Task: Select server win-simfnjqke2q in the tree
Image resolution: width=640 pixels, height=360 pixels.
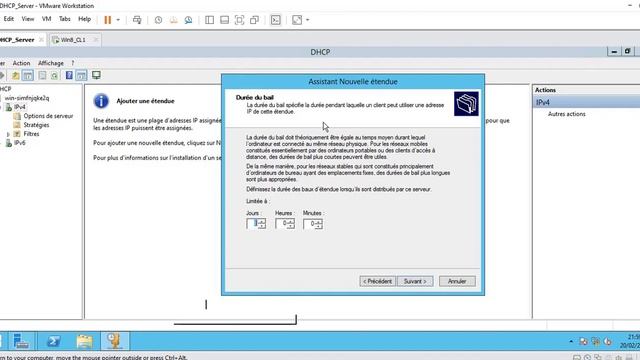Action: 27,98
